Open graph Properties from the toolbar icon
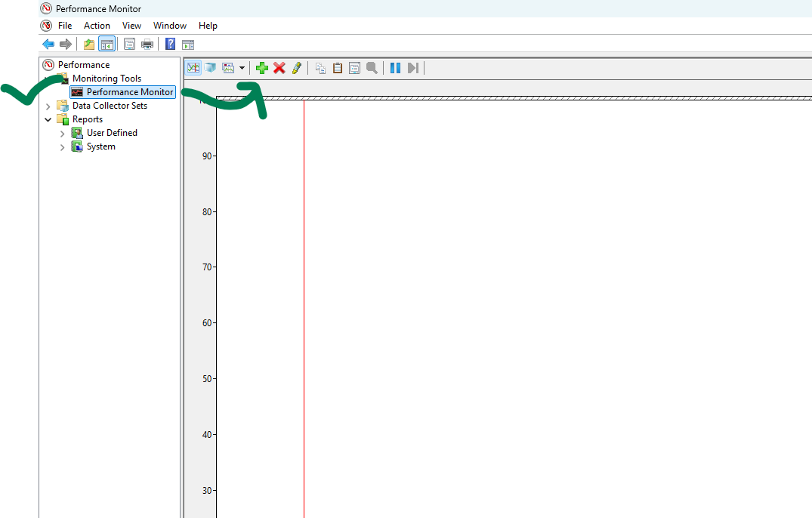Image resolution: width=812 pixels, height=518 pixels. point(354,68)
